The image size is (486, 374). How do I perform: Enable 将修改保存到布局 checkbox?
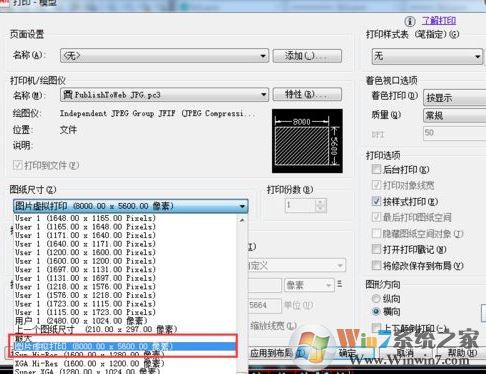(376, 265)
